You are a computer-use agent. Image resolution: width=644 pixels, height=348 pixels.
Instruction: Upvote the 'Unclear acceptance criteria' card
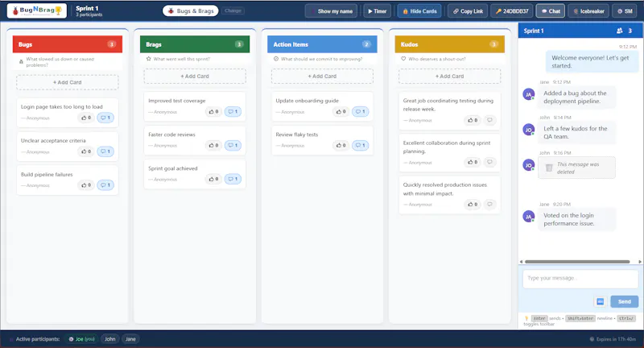point(86,151)
